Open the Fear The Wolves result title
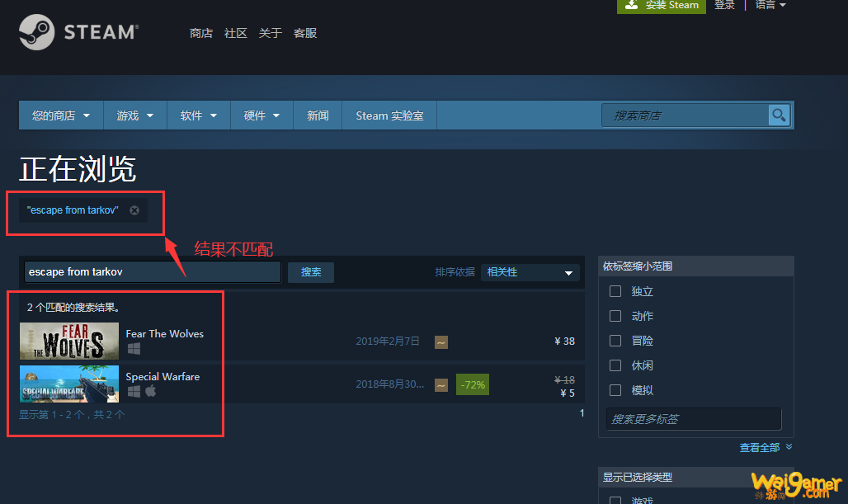Screen dimensions: 848x504 point(164,333)
